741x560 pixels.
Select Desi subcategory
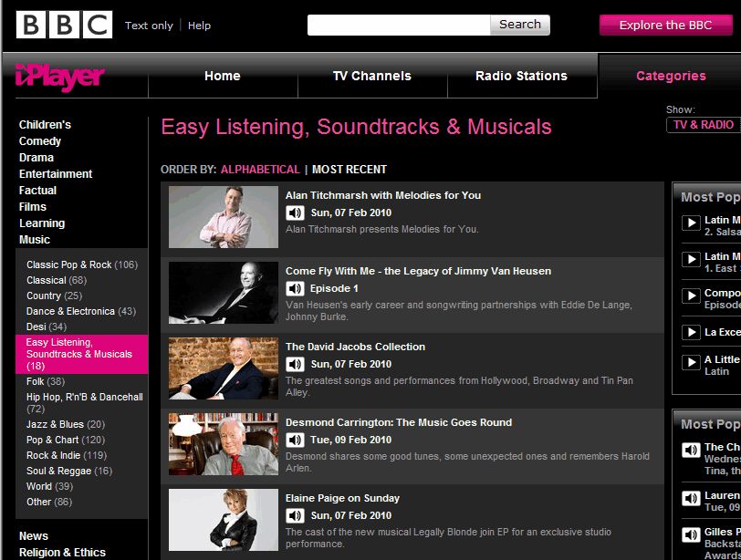point(47,327)
